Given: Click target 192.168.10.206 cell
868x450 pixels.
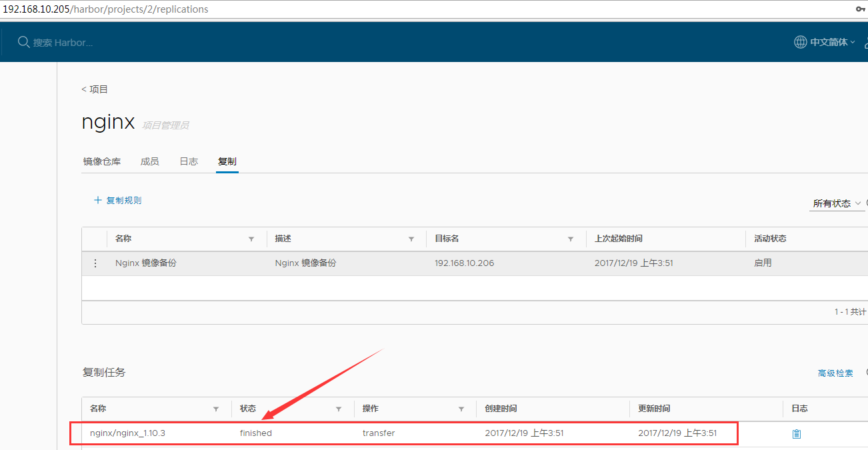Looking at the screenshot, I should 465,263.
